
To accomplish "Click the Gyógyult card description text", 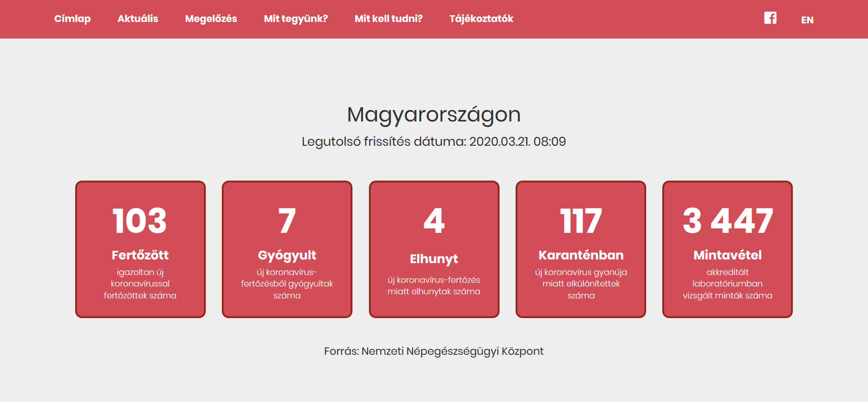I will click(x=287, y=284).
